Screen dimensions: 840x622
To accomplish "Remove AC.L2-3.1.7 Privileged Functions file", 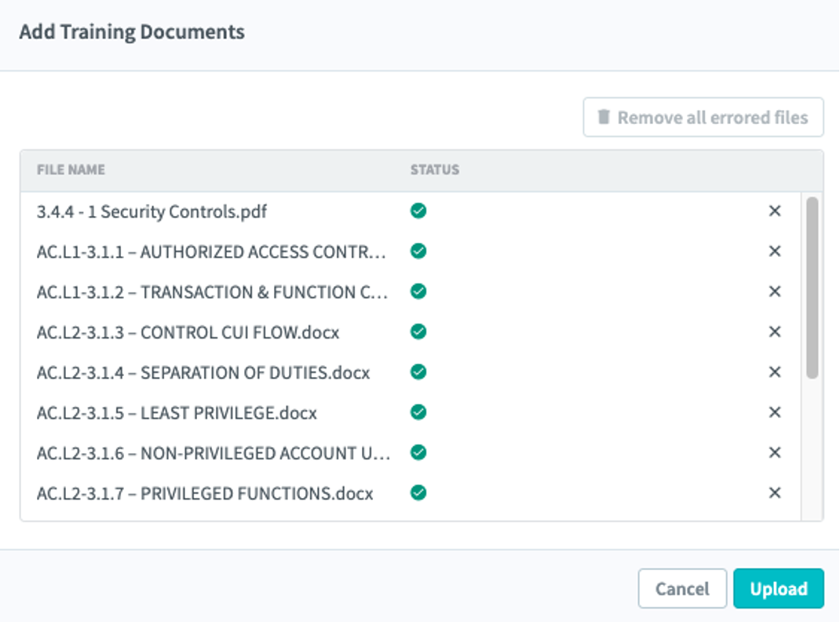I will [x=775, y=493].
